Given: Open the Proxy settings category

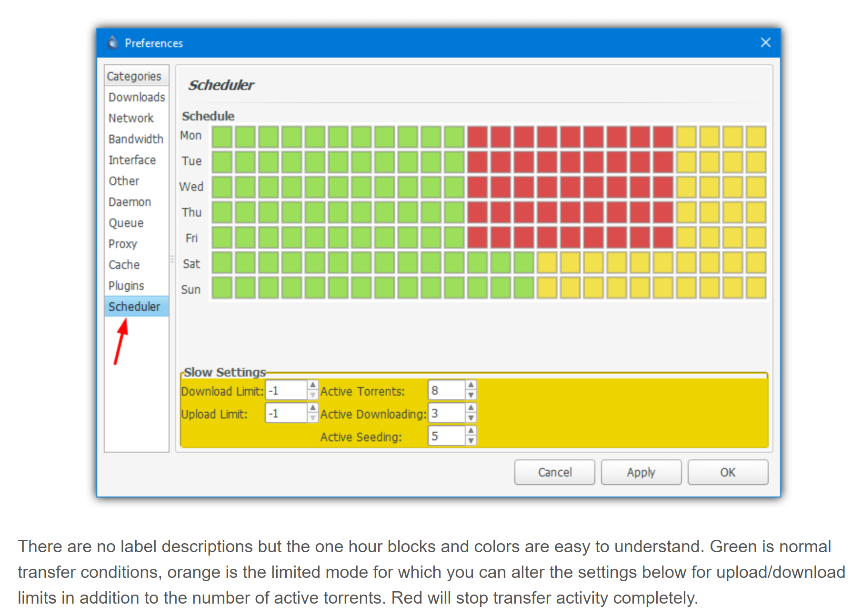Looking at the screenshot, I should click(122, 244).
